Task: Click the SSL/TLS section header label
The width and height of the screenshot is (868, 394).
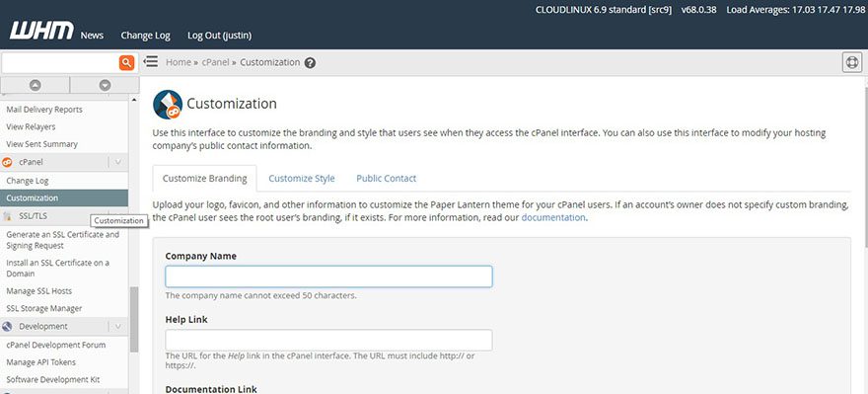Action: pyautogui.click(x=34, y=215)
